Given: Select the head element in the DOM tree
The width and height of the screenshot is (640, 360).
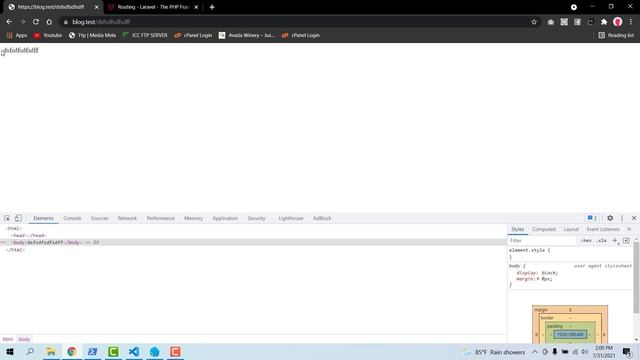Looking at the screenshot, I should point(29,236).
